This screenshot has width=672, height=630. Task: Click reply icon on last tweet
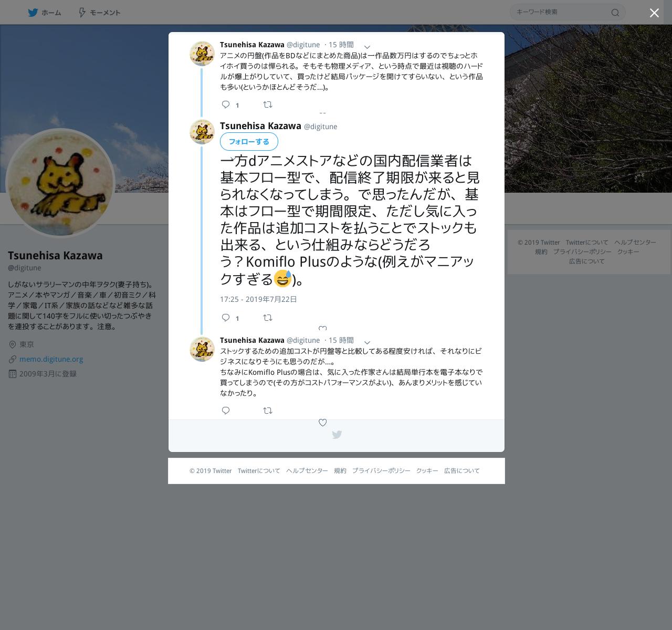click(x=226, y=411)
